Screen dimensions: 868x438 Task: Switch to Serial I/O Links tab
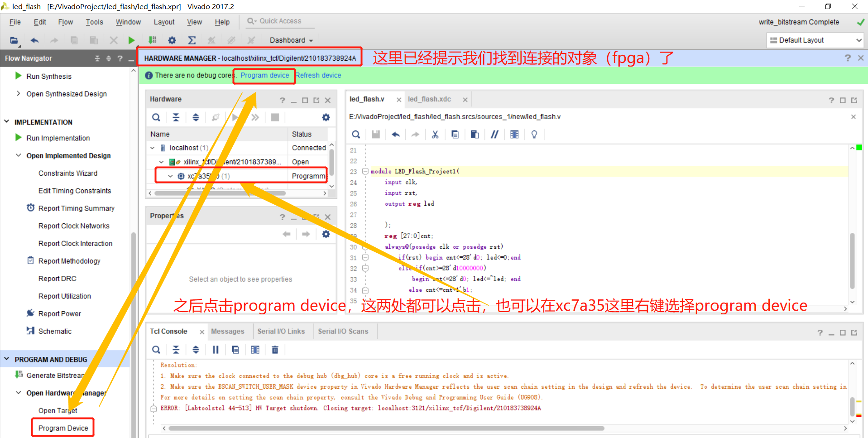[281, 332]
